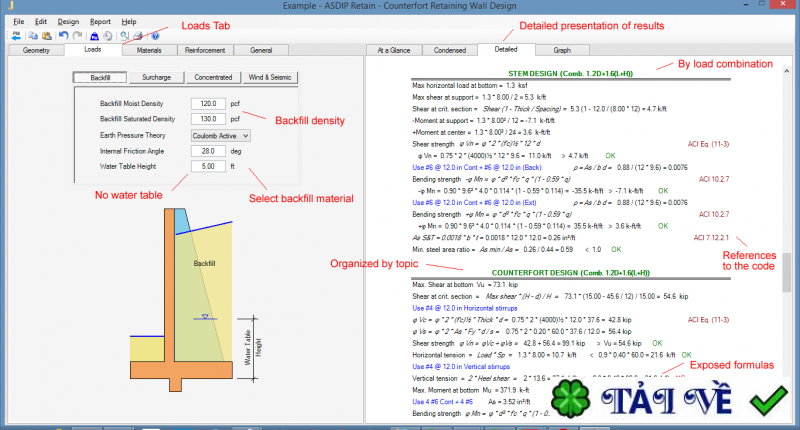The width and height of the screenshot is (800, 430).
Task: Click the Undo arrow toolbar icon
Action: click(x=63, y=36)
